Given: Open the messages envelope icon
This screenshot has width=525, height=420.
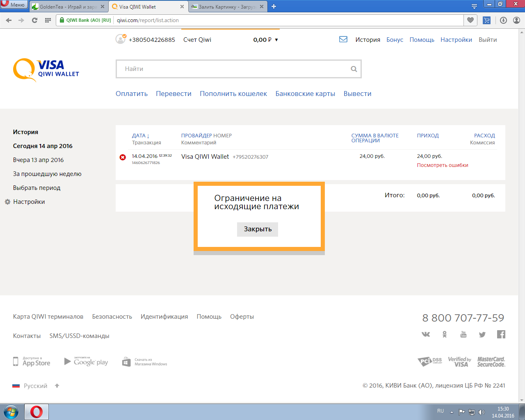Looking at the screenshot, I should pos(343,39).
